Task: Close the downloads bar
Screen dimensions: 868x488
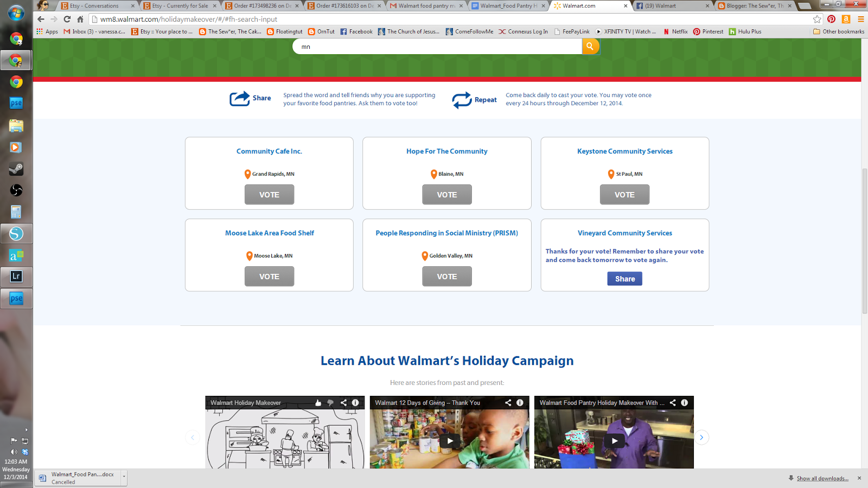Action: point(859,478)
